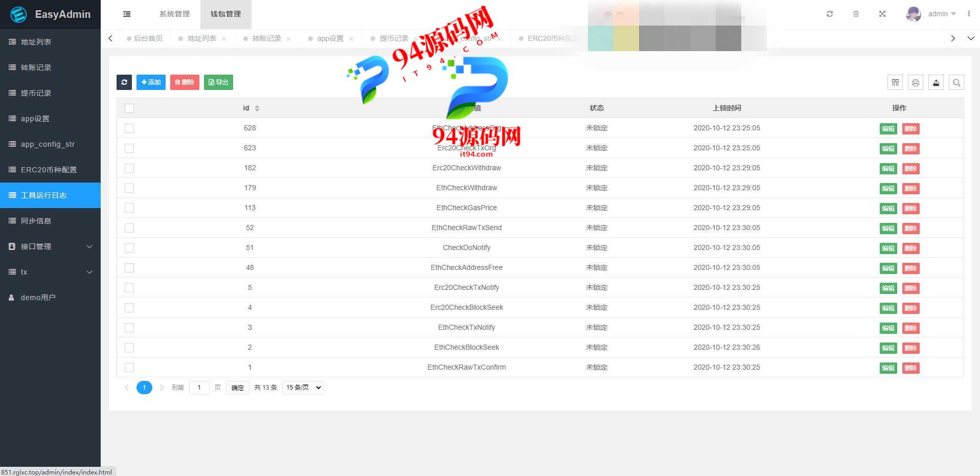Edit the row with id 628
This screenshot has height=476, width=980.
[x=888, y=128]
